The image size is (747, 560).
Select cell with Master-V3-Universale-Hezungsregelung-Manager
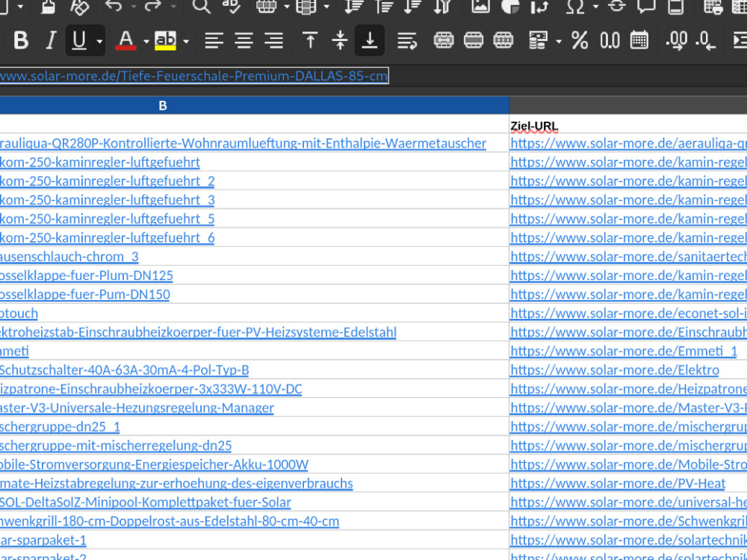(x=255, y=408)
